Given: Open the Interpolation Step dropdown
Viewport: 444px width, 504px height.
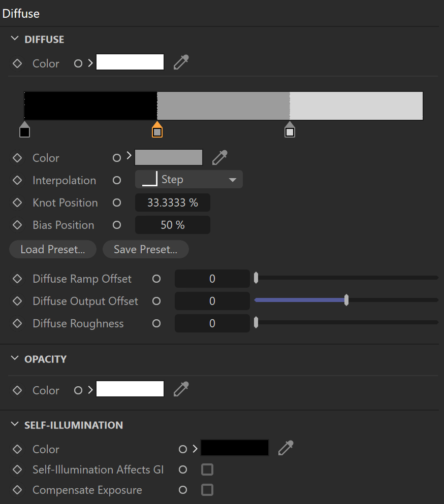Looking at the screenshot, I should click(189, 179).
